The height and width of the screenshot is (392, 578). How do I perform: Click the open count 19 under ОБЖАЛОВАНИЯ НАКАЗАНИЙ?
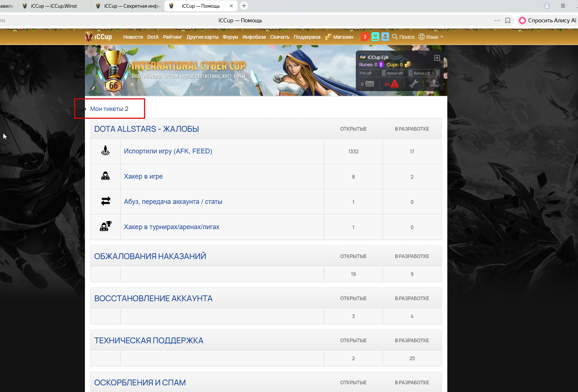pyautogui.click(x=353, y=274)
